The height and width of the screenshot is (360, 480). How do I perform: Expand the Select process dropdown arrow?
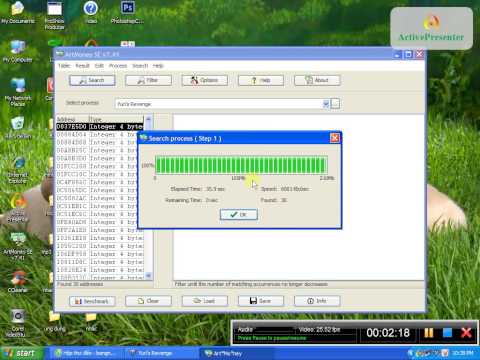click(326, 104)
